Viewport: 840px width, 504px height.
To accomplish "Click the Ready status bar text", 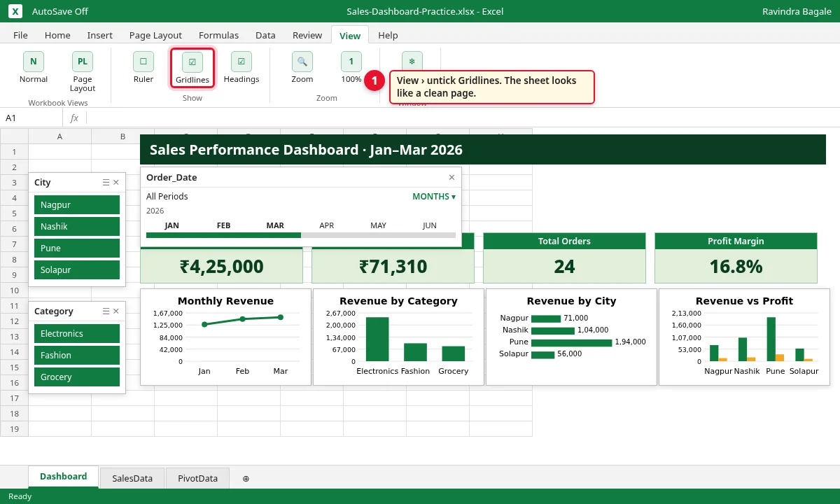I will [x=20, y=496].
